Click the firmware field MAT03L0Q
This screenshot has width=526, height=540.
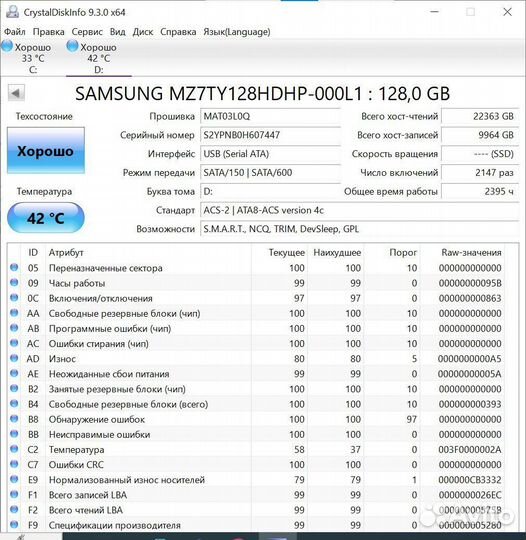pos(270,116)
